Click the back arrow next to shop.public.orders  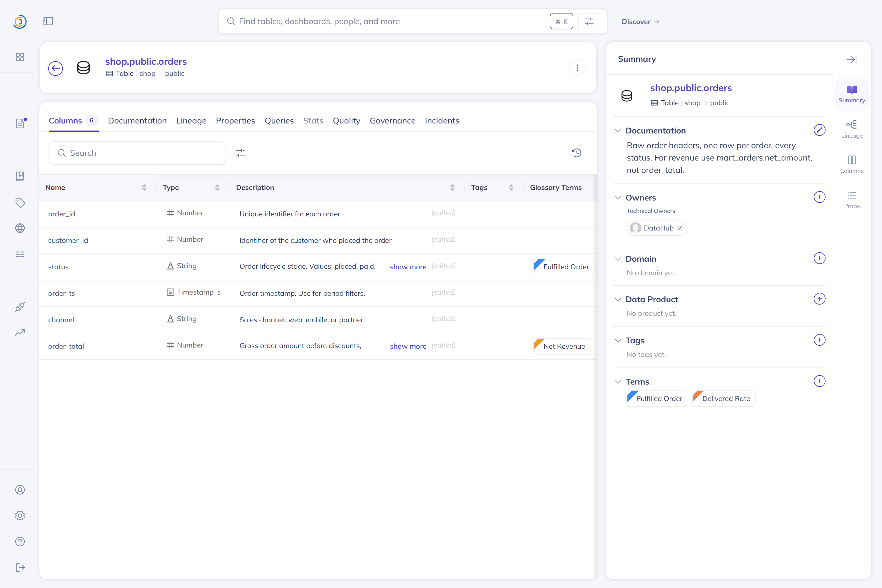click(x=56, y=68)
